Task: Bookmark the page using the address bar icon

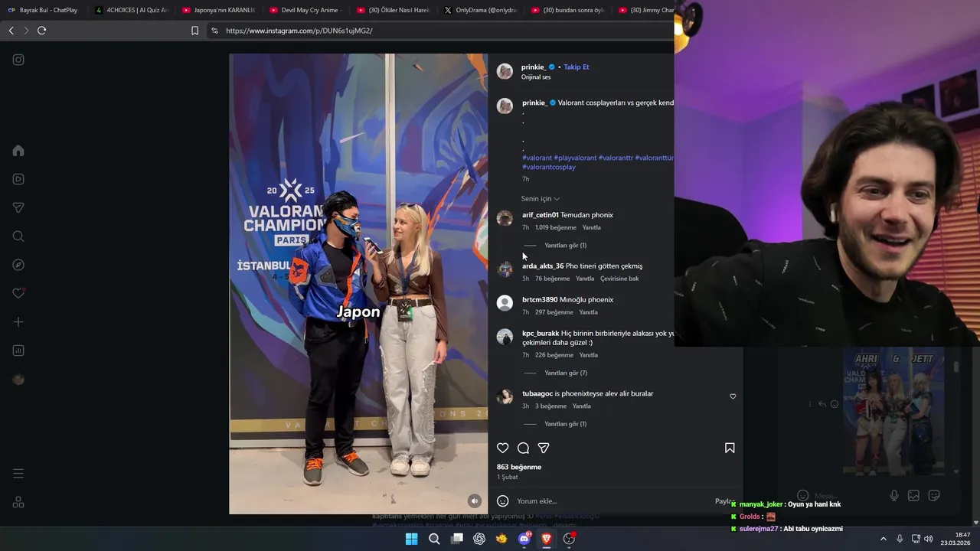Action: (x=194, y=31)
